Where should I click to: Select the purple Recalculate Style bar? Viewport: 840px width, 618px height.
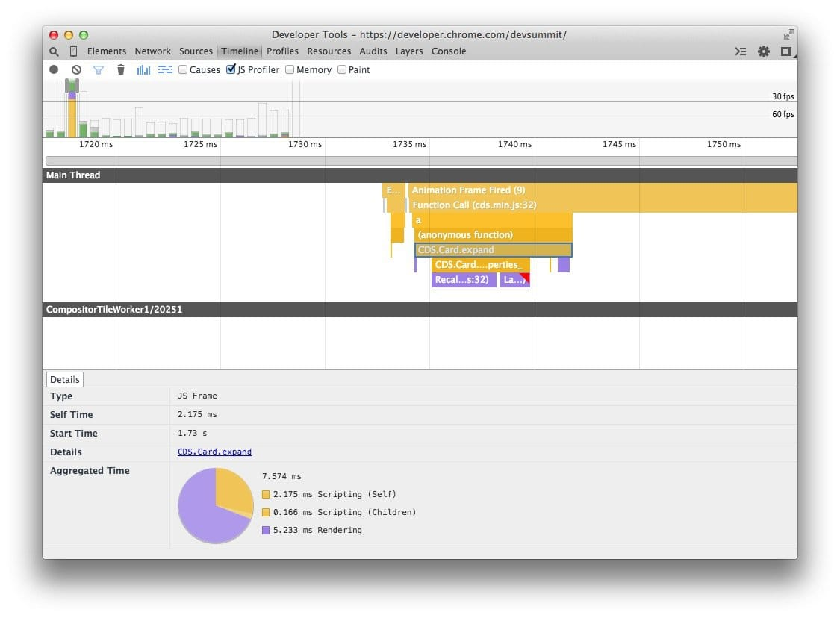tap(464, 280)
